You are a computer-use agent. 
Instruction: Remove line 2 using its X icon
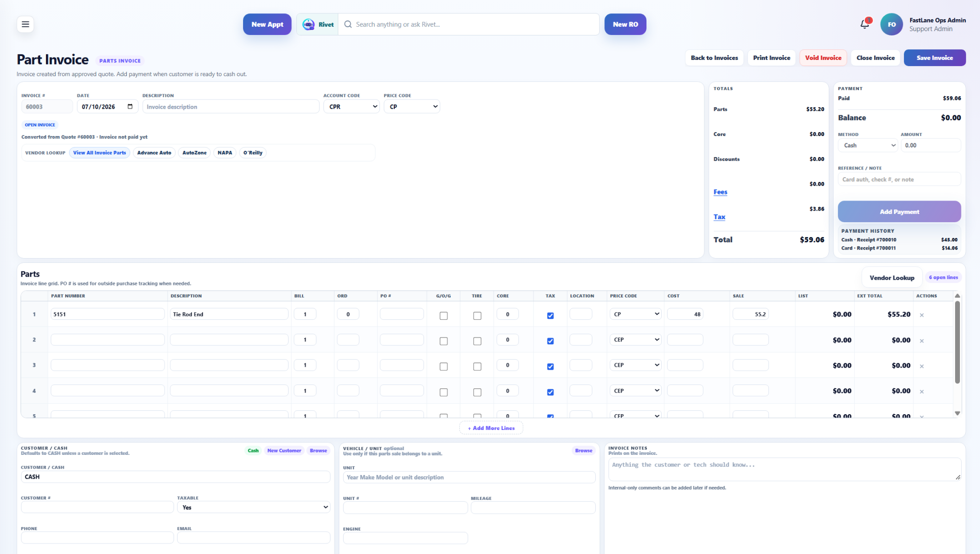click(x=922, y=341)
